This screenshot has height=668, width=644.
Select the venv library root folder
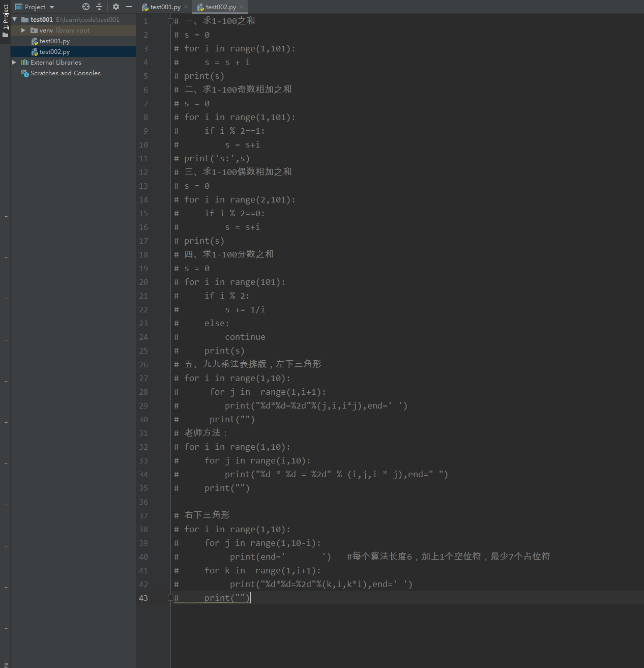(73, 31)
